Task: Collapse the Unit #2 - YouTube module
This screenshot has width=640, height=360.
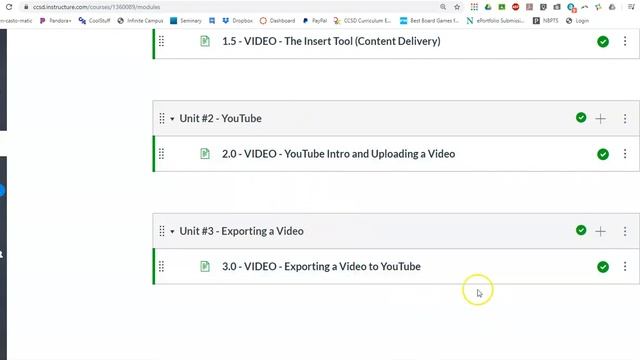Action: point(172,119)
